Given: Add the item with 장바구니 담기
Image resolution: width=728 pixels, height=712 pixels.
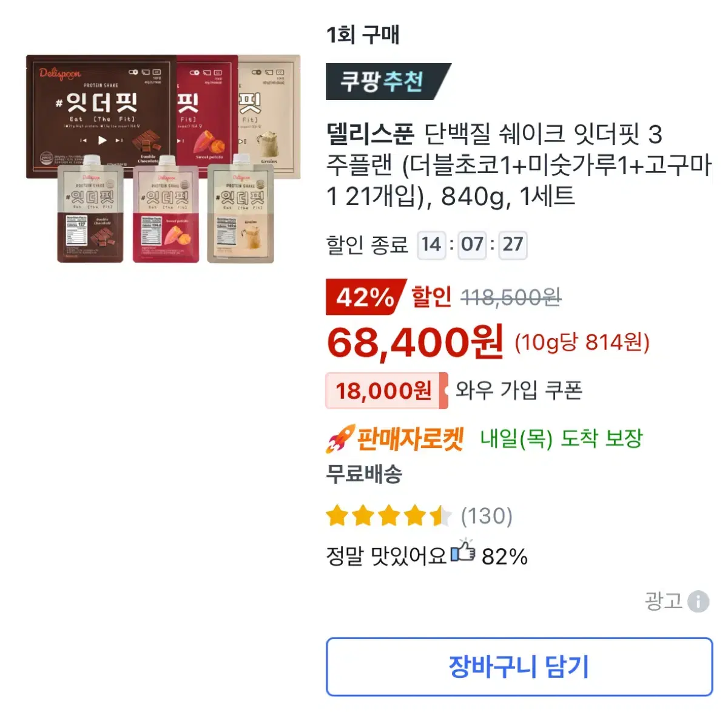Looking at the screenshot, I should click(x=519, y=666).
